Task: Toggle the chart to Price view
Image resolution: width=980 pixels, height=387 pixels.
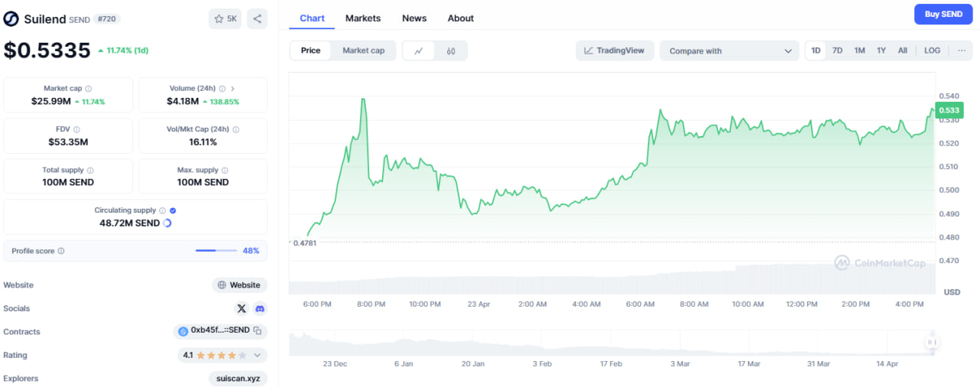Action: (311, 50)
